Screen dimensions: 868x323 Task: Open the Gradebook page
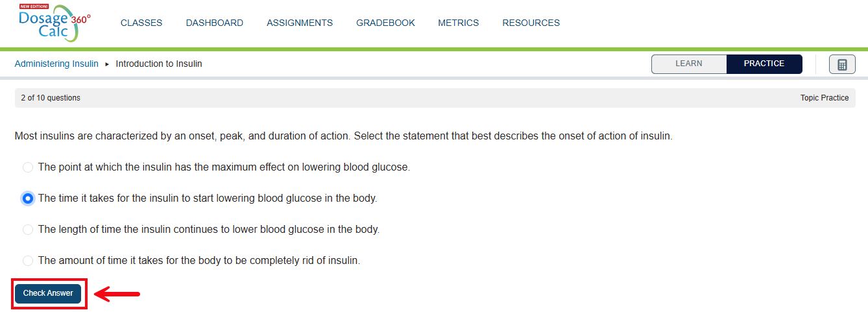click(x=385, y=23)
